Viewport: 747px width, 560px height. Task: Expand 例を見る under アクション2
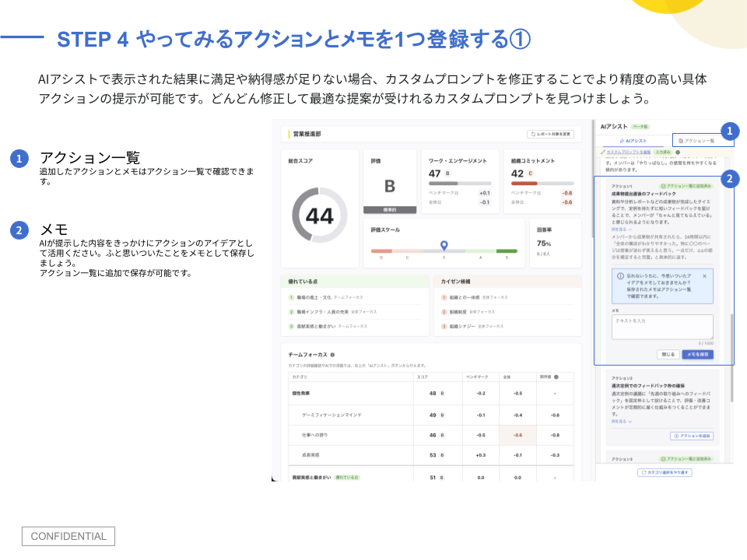click(x=622, y=422)
